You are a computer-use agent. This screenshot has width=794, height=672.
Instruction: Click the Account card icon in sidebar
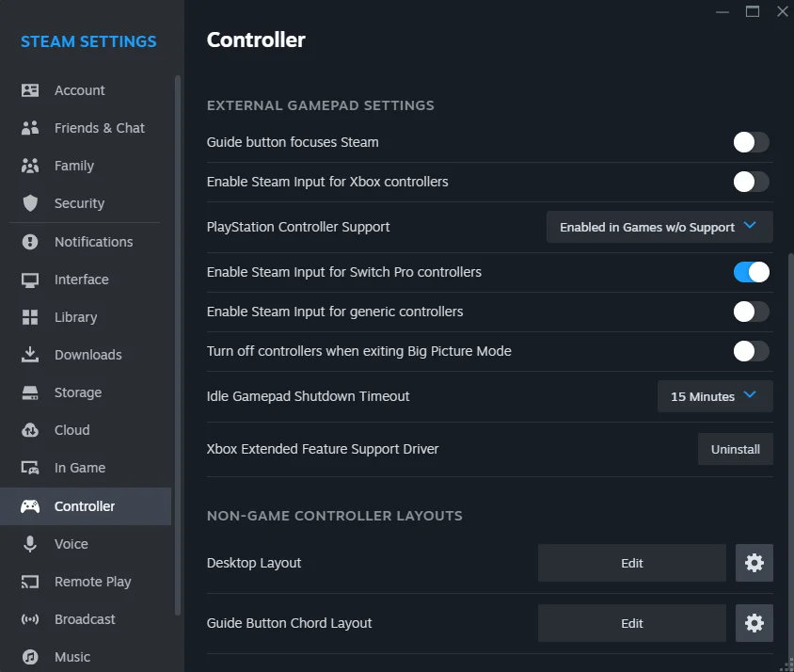[x=30, y=90]
